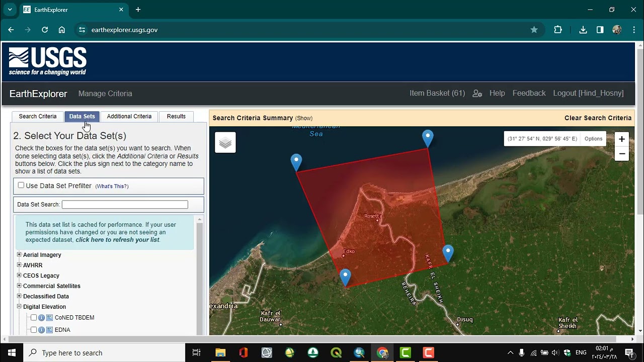Viewport: 644px width, 362px height.
Task: Select the Data Sets tab
Action: coord(82,117)
